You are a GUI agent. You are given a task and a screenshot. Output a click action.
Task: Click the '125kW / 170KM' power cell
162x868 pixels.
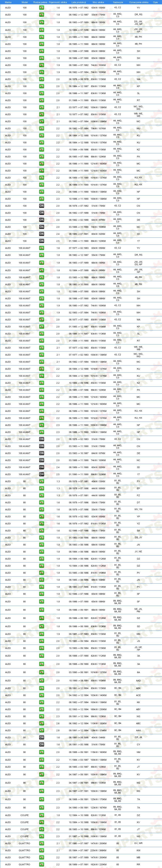point(98,799)
